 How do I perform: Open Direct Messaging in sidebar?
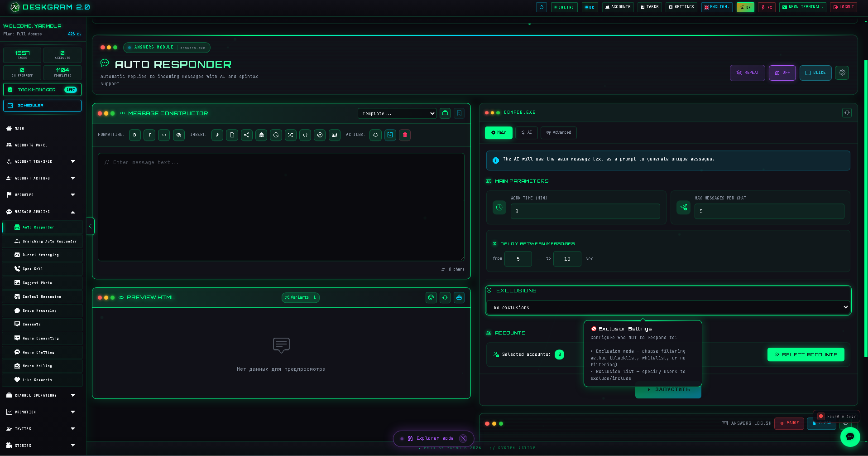coord(43,255)
